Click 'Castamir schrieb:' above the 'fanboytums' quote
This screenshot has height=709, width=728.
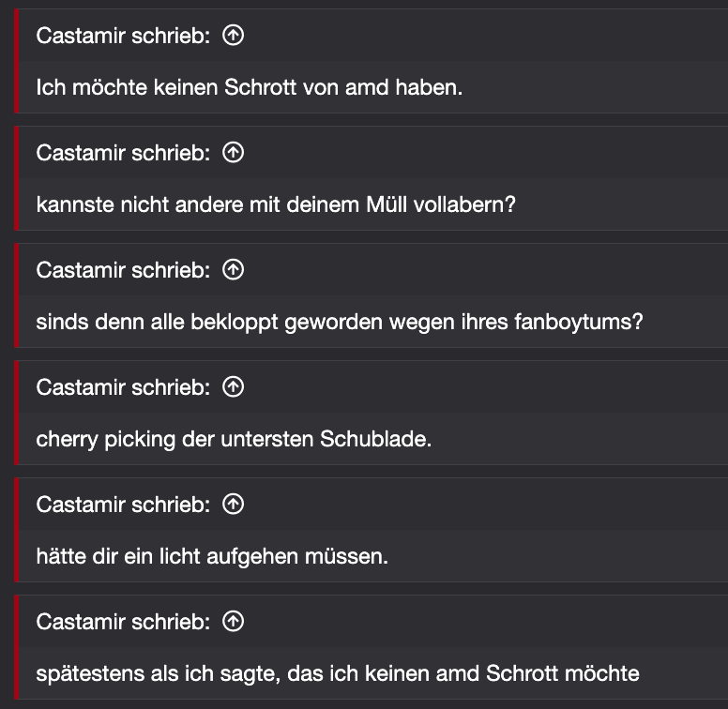tap(123, 270)
